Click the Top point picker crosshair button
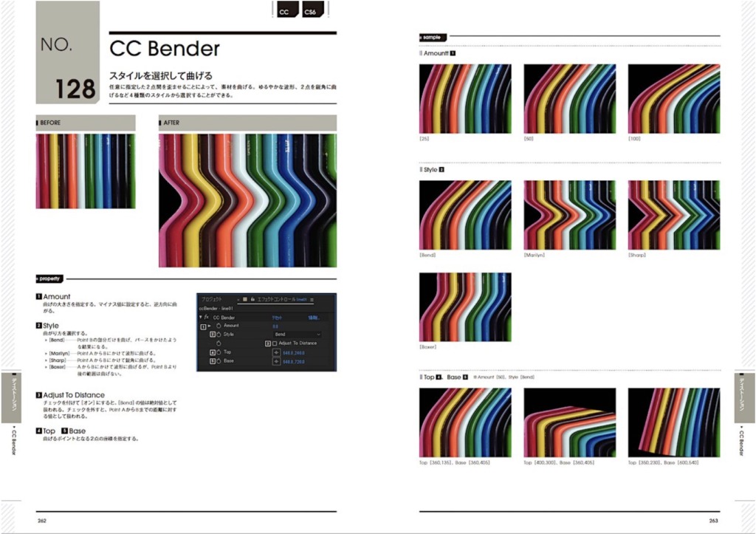This screenshot has height=534, width=756. pyautogui.click(x=276, y=352)
